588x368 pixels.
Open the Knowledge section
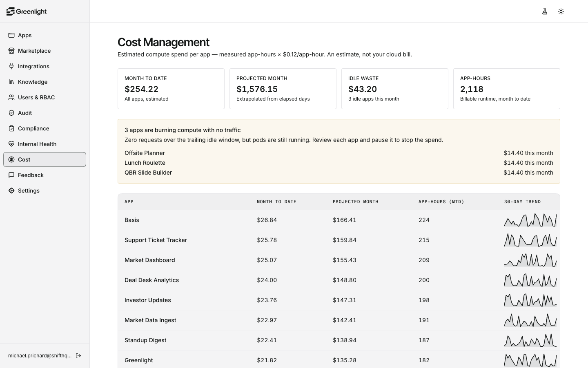(x=45, y=82)
